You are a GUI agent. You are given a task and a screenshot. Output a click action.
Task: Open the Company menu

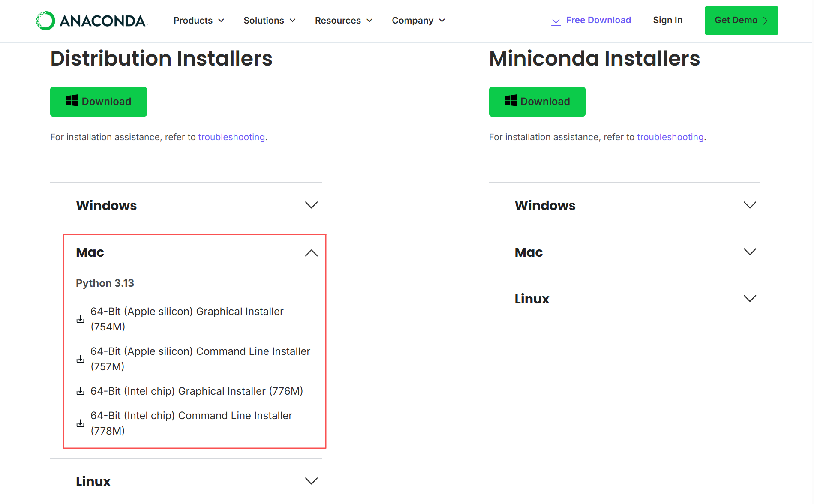tap(419, 21)
